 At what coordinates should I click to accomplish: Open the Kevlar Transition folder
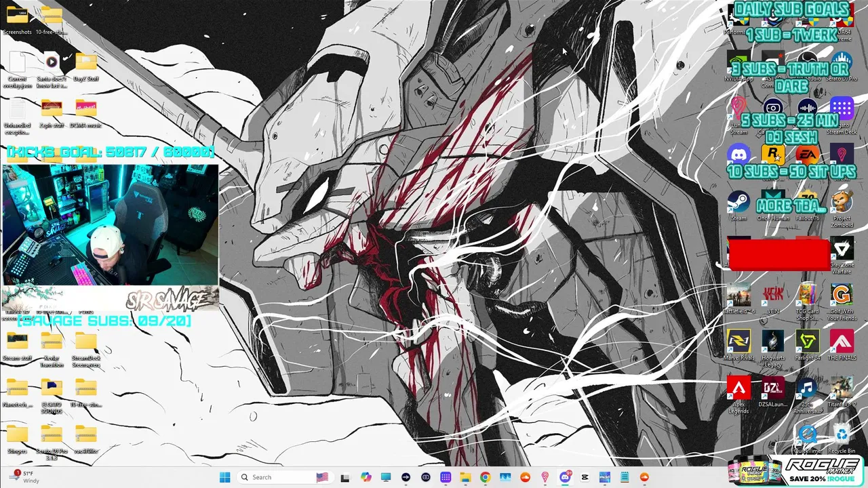[52, 350]
